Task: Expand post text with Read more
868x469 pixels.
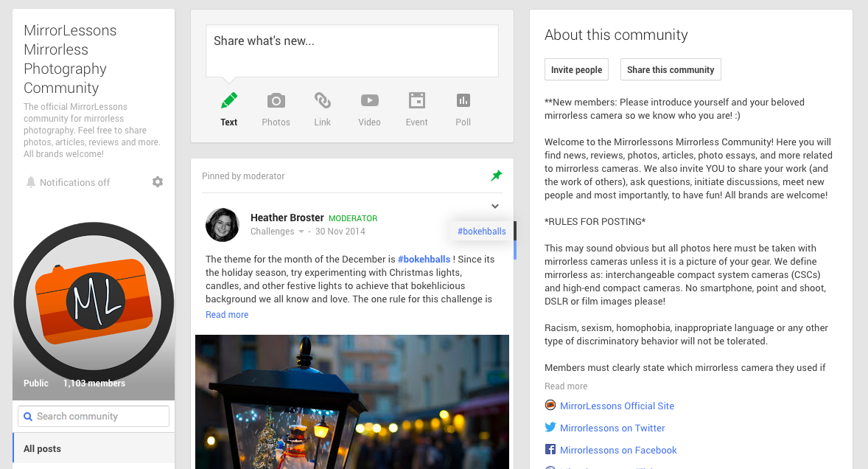Action: [227, 315]
